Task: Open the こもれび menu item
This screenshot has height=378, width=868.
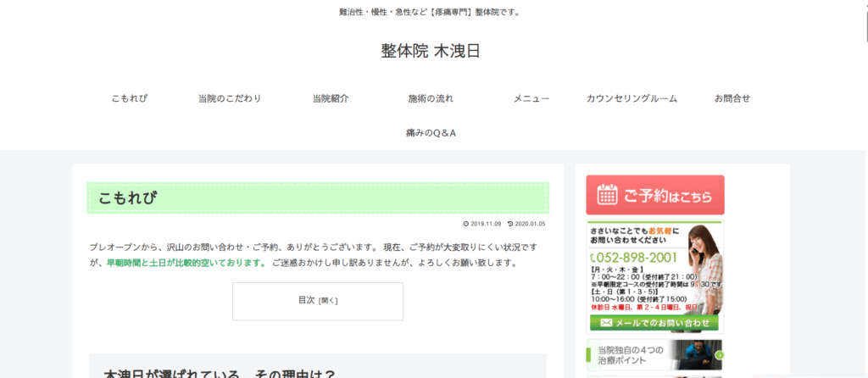Action: pos(130,98)
